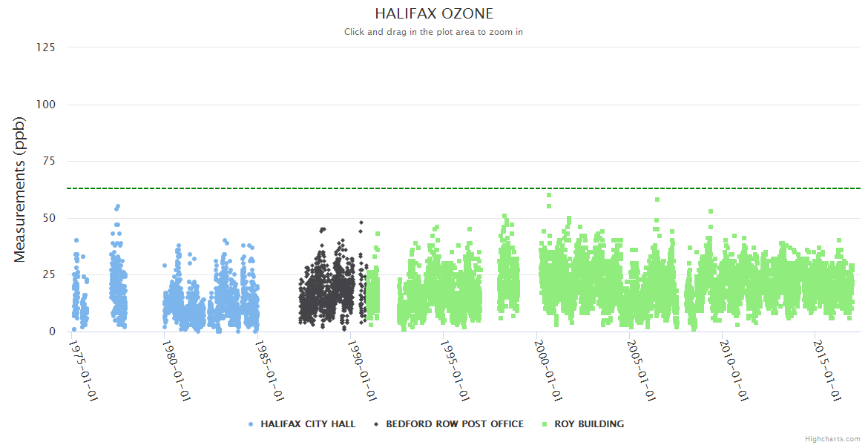Toggle HALIFAX CITY HALL series label
868x445 pixels.
[308, 424]
